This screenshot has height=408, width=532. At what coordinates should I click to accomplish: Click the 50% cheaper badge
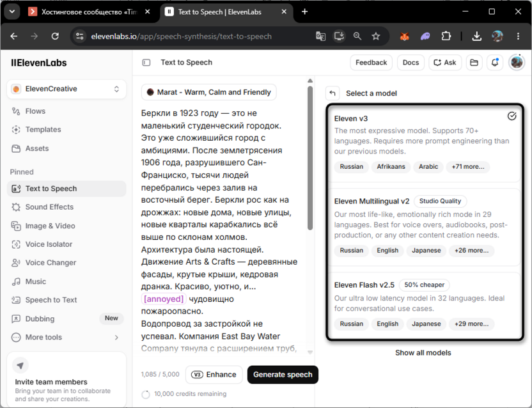tap(424, 285)
